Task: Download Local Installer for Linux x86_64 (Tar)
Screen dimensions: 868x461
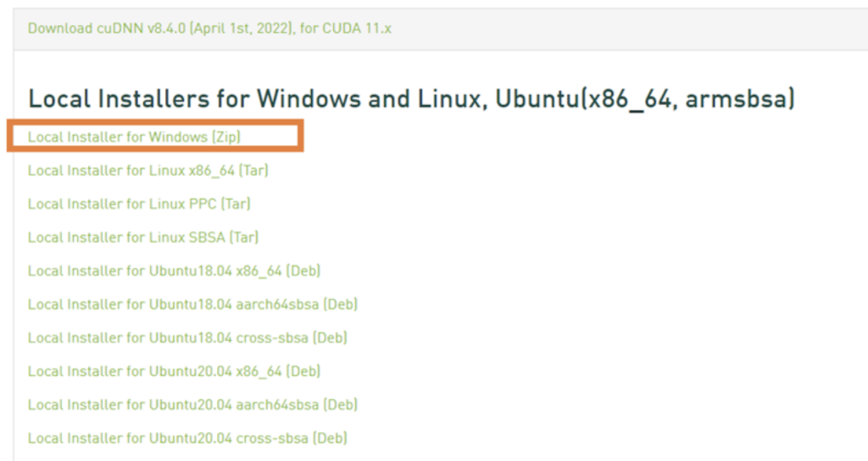Action: pyautogui.click(x=147, y=170)
